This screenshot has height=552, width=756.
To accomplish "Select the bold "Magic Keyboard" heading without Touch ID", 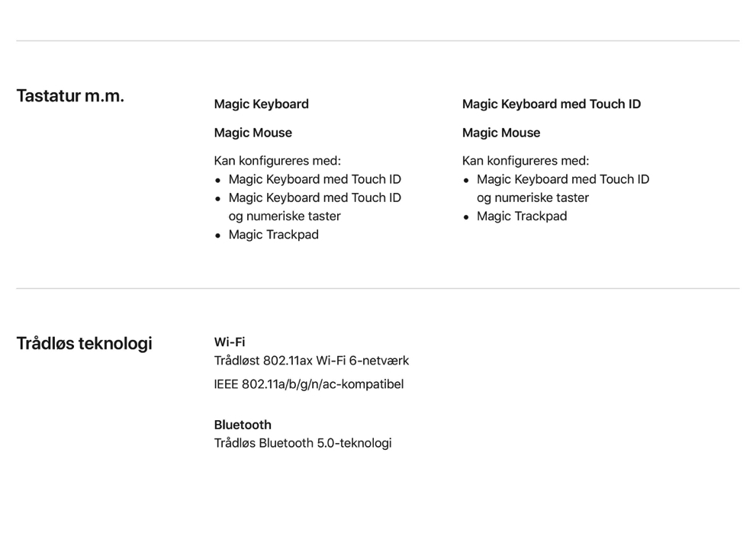I will pos(261,104).
